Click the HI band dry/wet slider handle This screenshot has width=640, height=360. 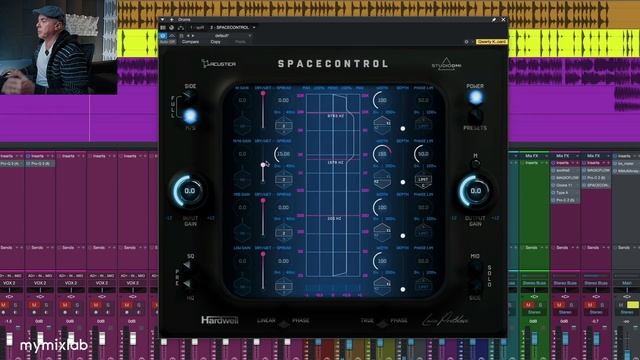263,93
